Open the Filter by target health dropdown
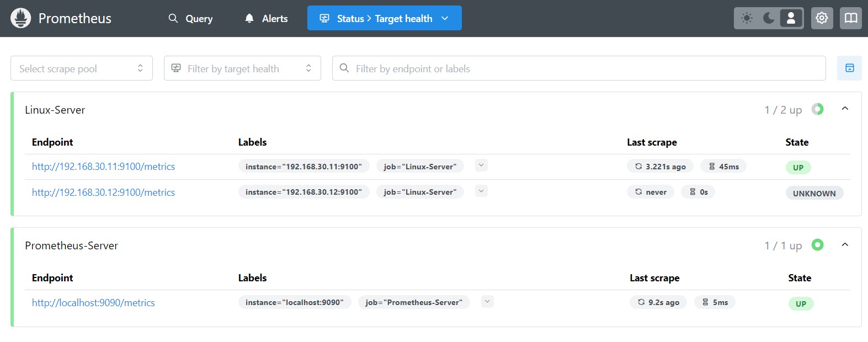Viewport: 868px width, 342px height. pyautogui.click(x=242, y=68)
